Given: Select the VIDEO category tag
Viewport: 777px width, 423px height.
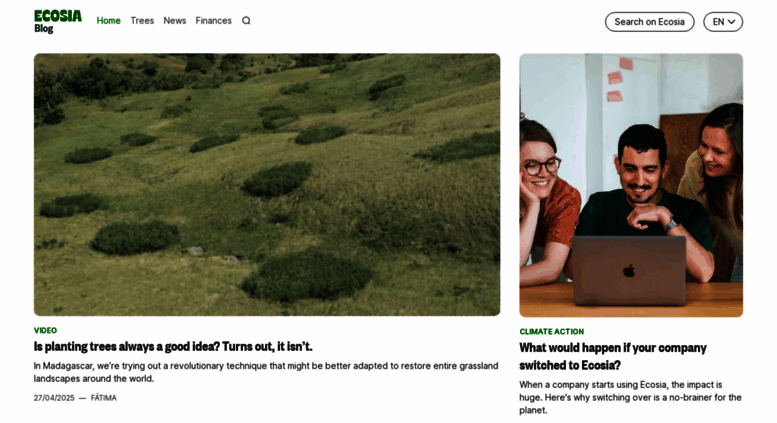Looking at the screenshot, I should coord(45,330).
